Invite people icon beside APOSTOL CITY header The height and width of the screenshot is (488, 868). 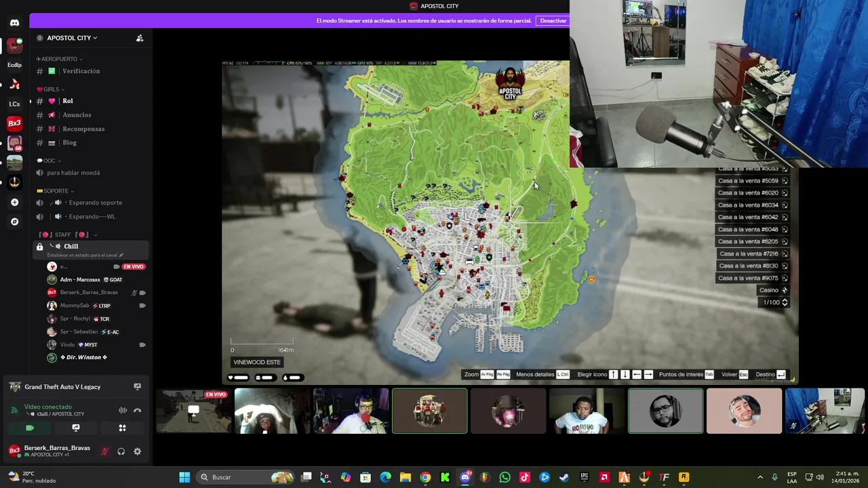coord(140,38)
